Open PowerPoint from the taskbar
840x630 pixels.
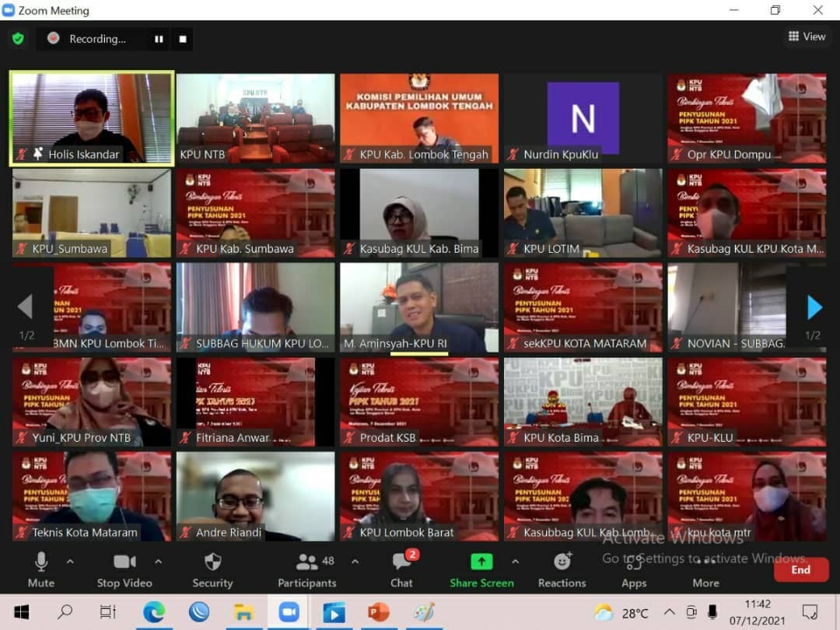click(379, 612)
